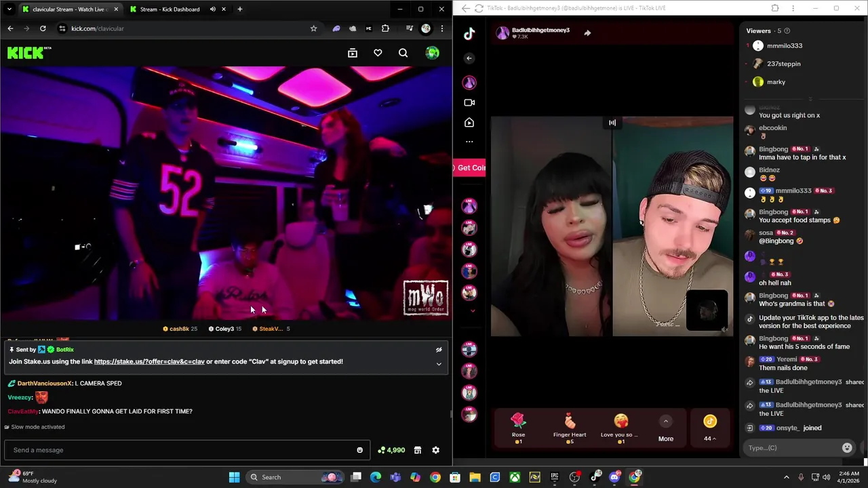Open stake.us offer link in pinned message
This screenshot has width=868, height=488.
click(149, 362)
